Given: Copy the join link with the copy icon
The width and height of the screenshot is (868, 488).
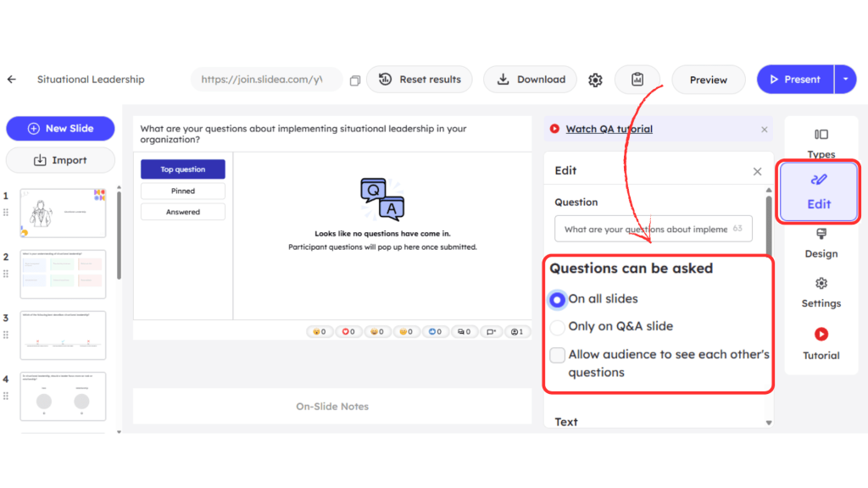Looking at the screenshot, I should 355,80.
